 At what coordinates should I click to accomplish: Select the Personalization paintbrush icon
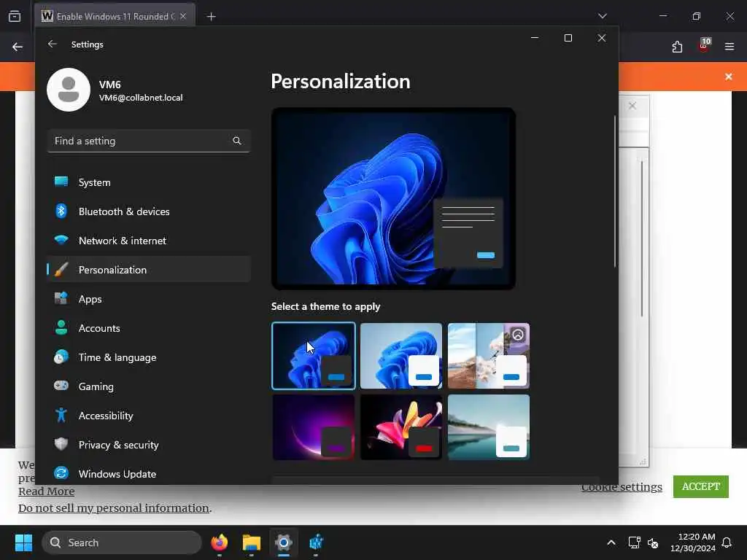[61, 270]
